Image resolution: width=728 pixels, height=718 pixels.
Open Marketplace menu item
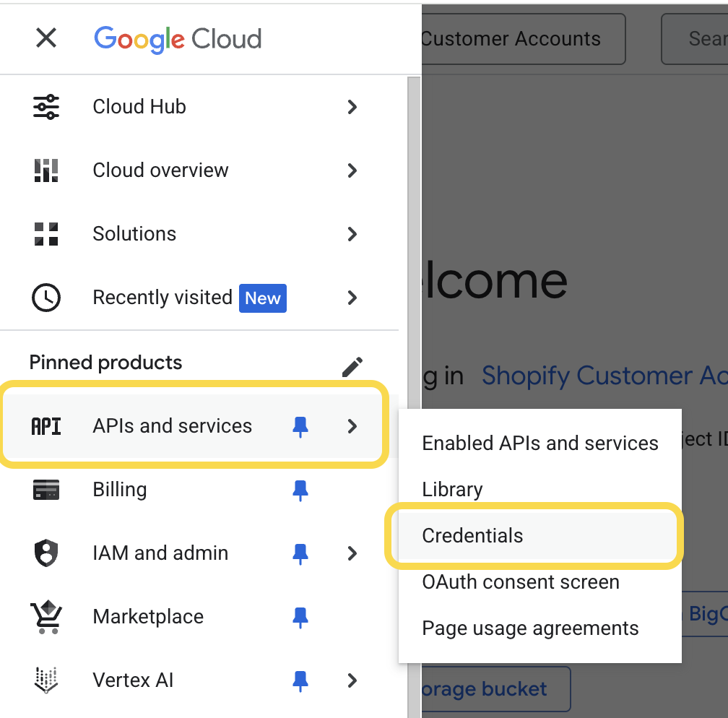click(199, 617)
